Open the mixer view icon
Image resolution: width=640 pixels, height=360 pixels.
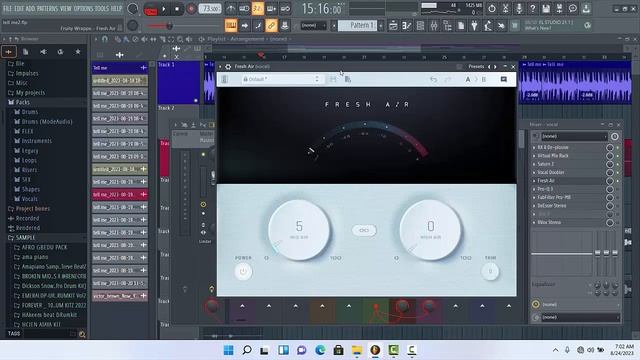tap(433, 25)
